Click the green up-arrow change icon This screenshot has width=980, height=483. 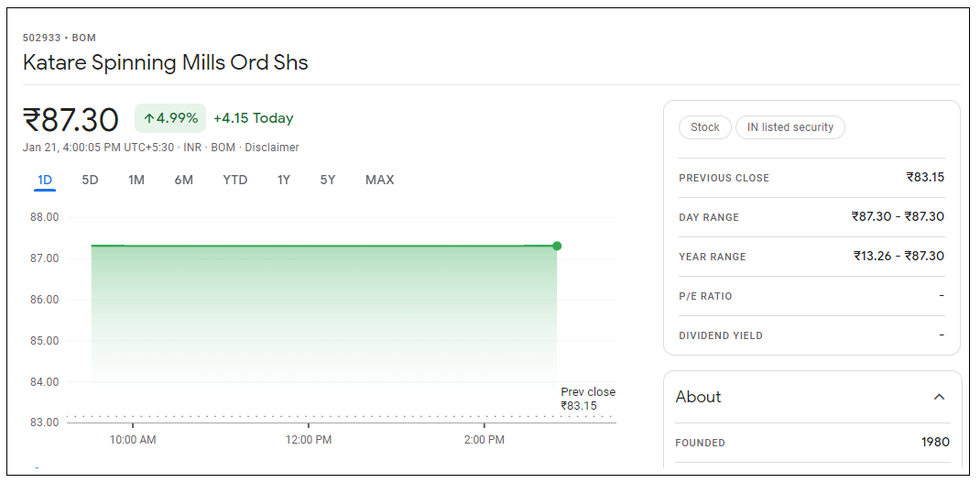click(148, 118)
